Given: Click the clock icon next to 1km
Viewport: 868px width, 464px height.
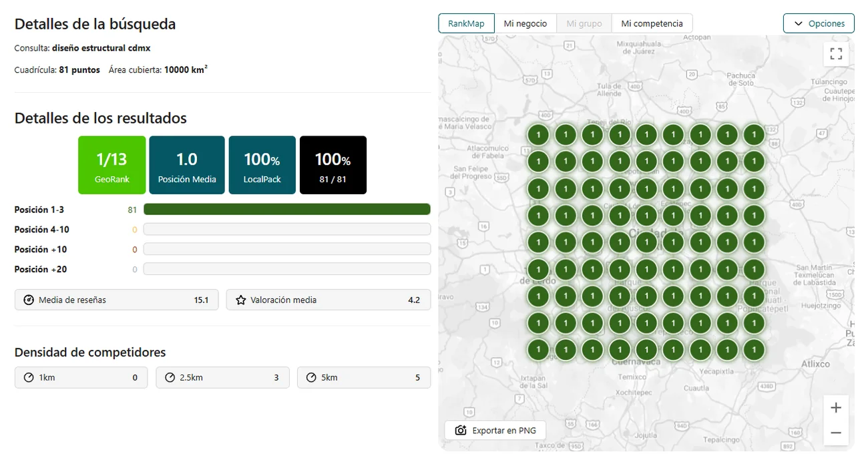Looking at the screenshot, I should pos(29,378).
